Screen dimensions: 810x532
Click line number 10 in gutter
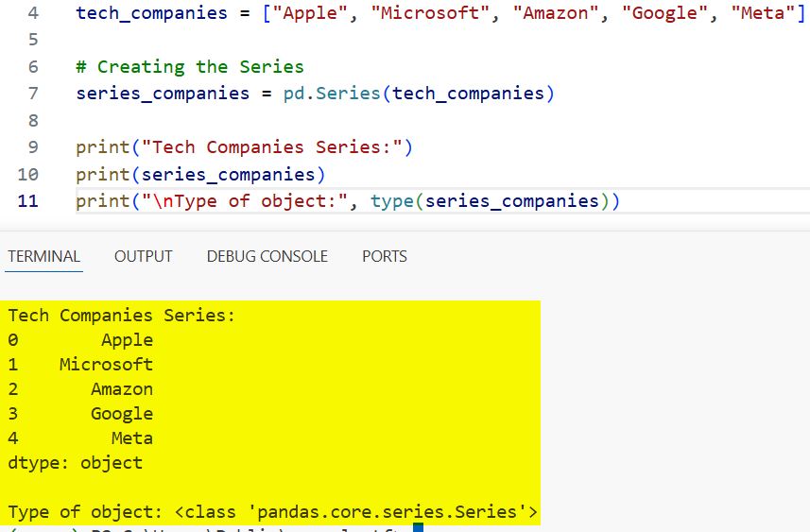coord(28,174)
